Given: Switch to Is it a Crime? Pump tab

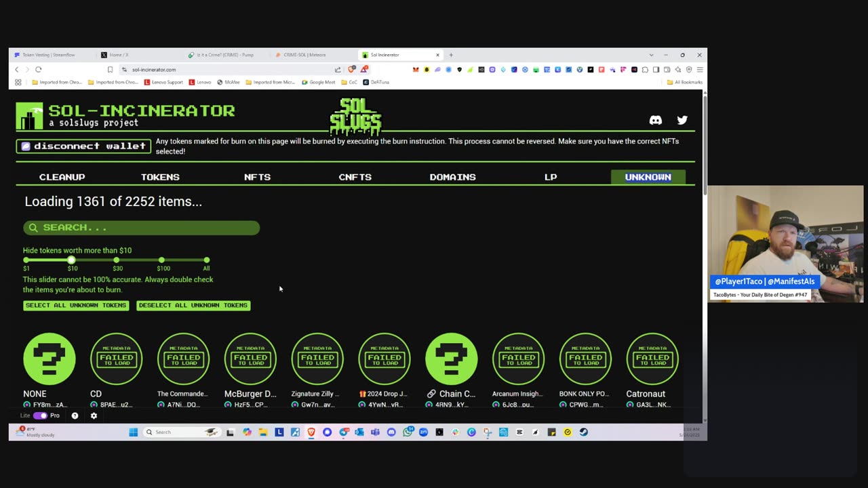Looking at the screenshot, I should pyautogui.click(x=225, y=55).
